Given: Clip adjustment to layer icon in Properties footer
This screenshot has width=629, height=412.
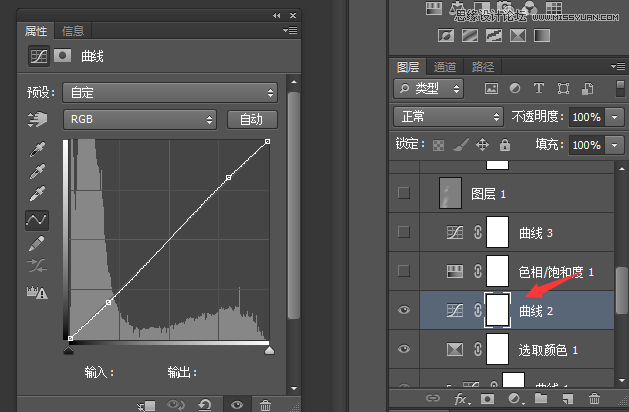Looking at the screenshot, I should click(x=146, y=405).
